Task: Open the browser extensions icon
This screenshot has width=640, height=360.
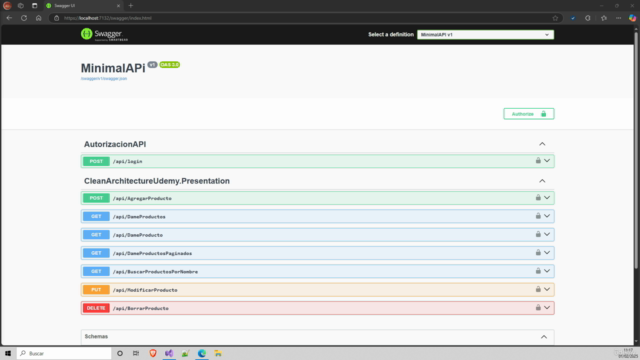Action: 588,18
